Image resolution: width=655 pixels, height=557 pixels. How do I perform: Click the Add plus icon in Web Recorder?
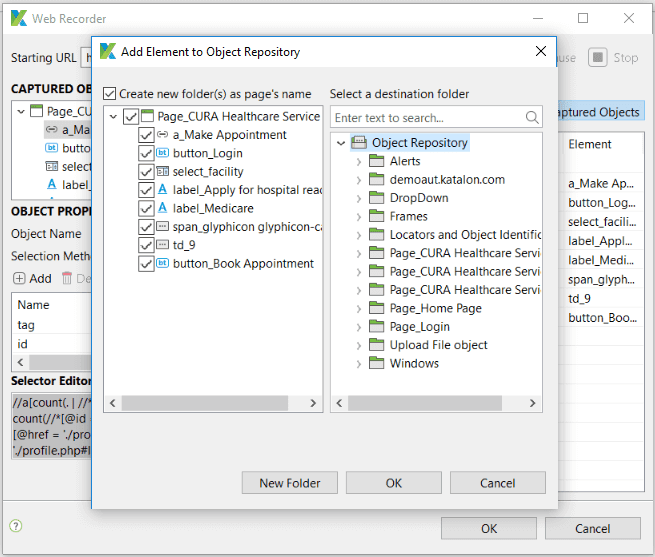pos(19,278)
